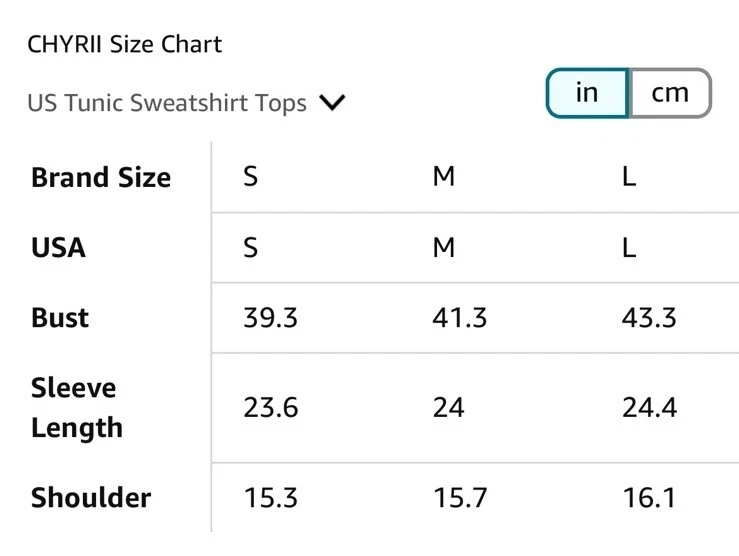Select the Brand Size M column cell
Viewport: 739px width, 556px height.
(x=444, y=178)
